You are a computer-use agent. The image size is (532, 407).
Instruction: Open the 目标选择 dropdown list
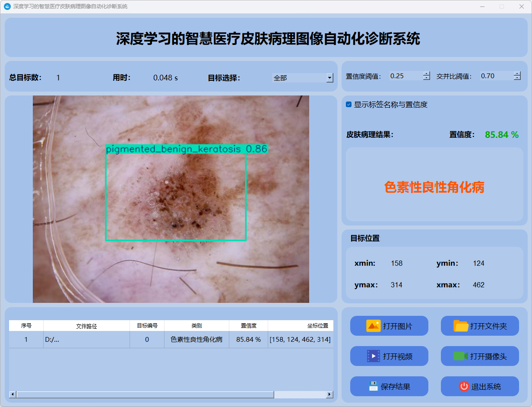tap(329, 78)
